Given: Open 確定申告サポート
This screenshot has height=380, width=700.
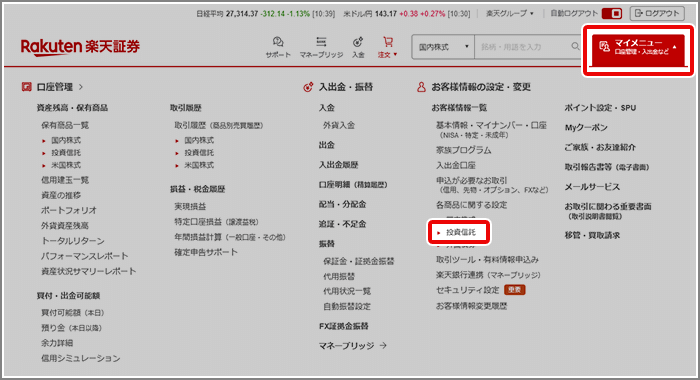Looking at the screenshot, I should 206,252.
